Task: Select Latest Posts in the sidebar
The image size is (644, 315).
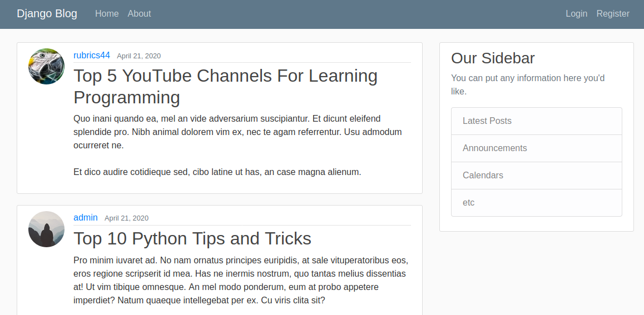Action: click(x=537, y=121)
